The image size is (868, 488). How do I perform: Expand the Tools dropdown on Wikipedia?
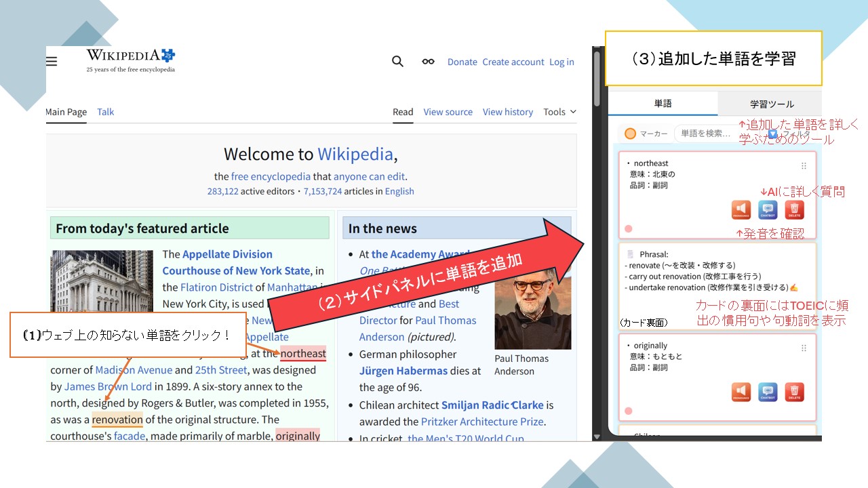(559, 112)
